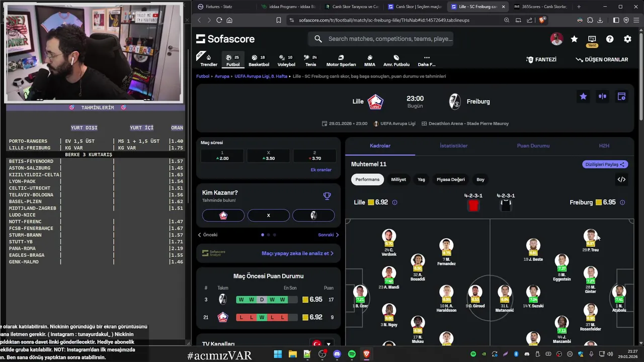
Task: Click the home win odds 2.00
Action: (x=222, y=156)
